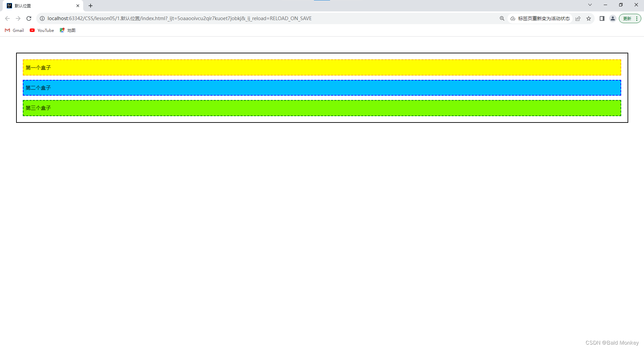Click the text 第二个盒子
Image resolution: width=644 pixels, height=349 pixels.
pyautogui.click(x=38, y=88)
